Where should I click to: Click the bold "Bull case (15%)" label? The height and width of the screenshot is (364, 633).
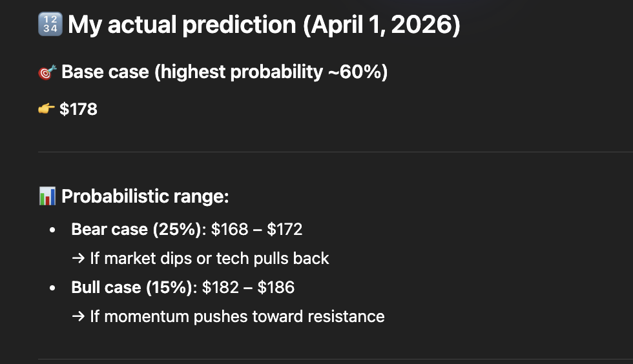[132, 287]
